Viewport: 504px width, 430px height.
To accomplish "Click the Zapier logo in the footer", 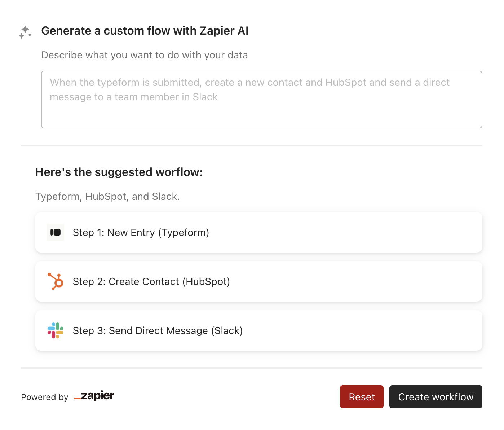I will tap(94, 396).
